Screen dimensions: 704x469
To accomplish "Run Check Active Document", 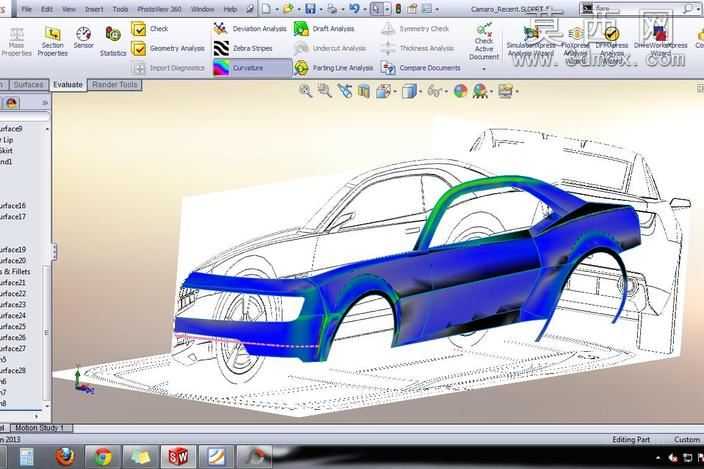I will pos(484,42).
